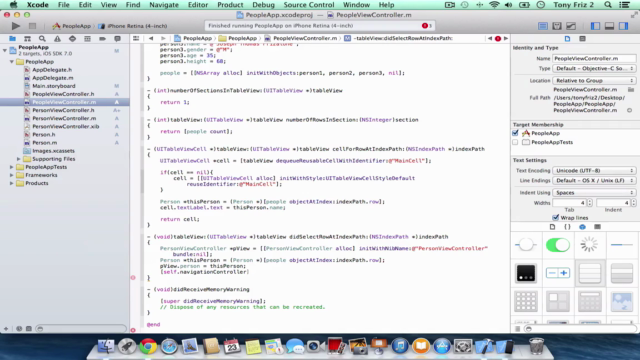This screenshot has height=360, width=640.
Task: Open Person.h in navigator
Action: 44,134
